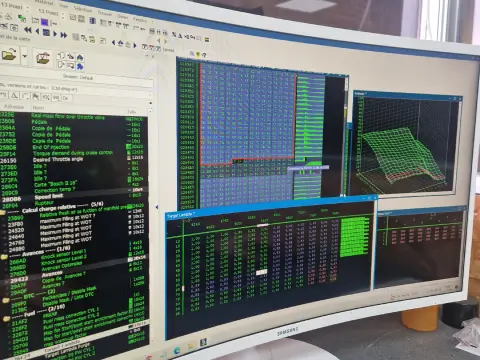Open project folder icon in toolbar
480x360 pixels.
[x=9, y=54]
